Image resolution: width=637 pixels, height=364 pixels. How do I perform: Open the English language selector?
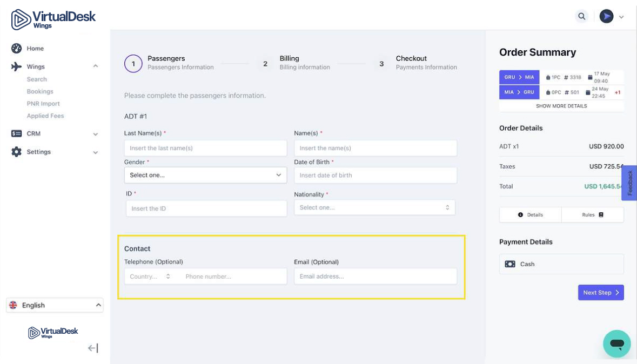click(55, 305)
